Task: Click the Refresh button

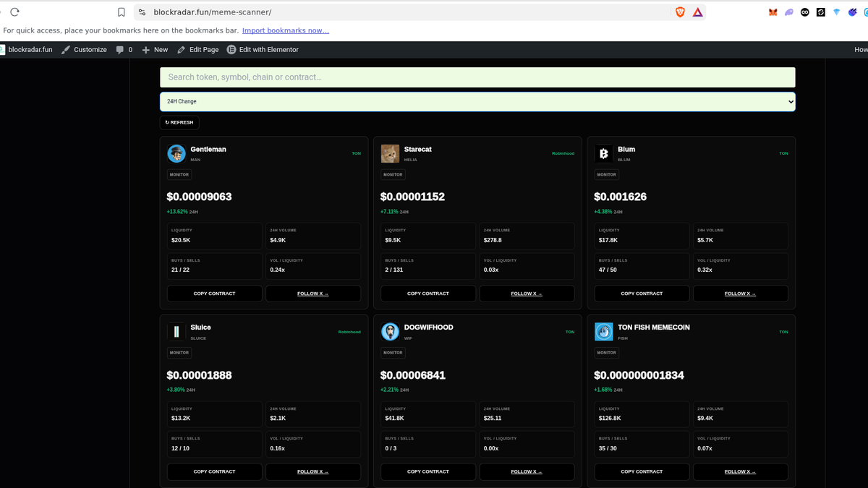Action: [x=179, y=123]
